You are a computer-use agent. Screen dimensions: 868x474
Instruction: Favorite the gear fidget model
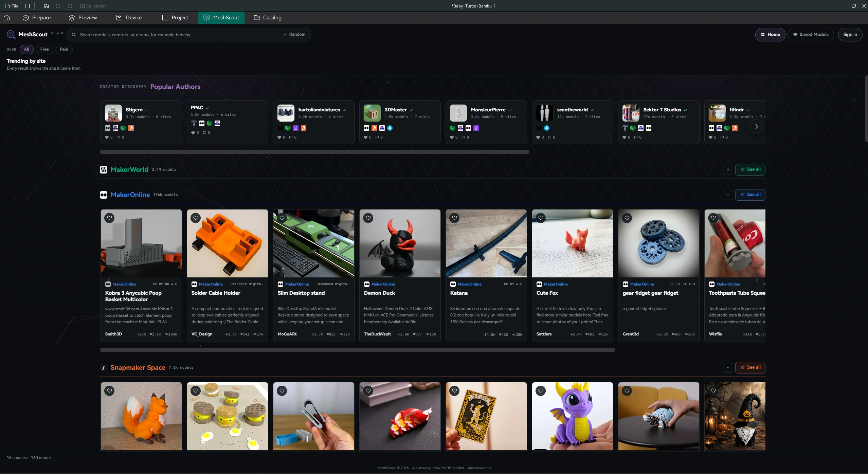(x=627, y=218)
